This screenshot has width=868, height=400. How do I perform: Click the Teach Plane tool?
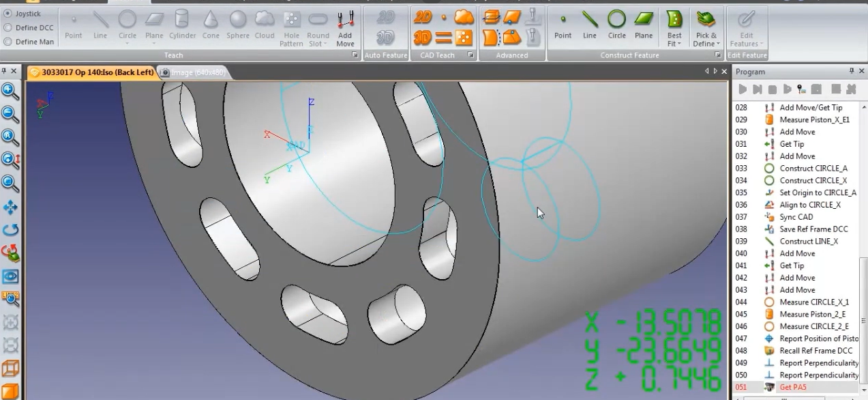tap(154, 23)
